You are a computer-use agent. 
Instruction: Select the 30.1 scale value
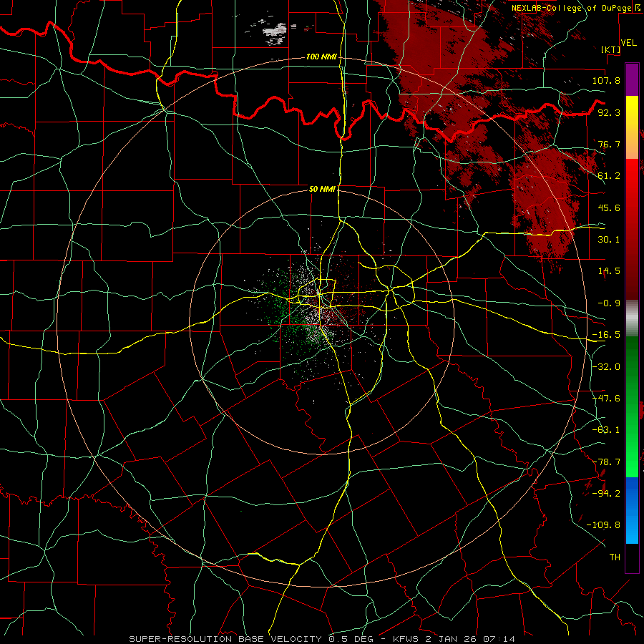pyautogui.click(x=609, y=240)
